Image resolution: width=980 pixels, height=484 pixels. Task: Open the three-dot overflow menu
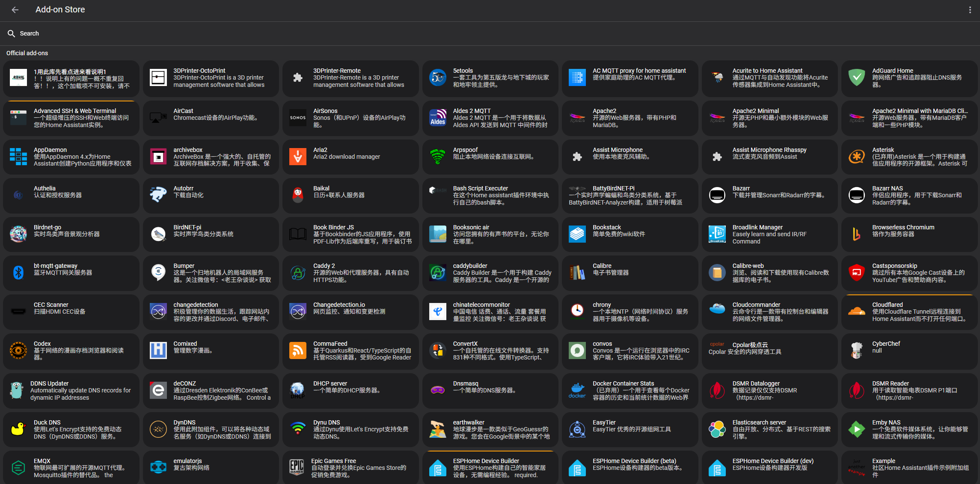(970, 10)
